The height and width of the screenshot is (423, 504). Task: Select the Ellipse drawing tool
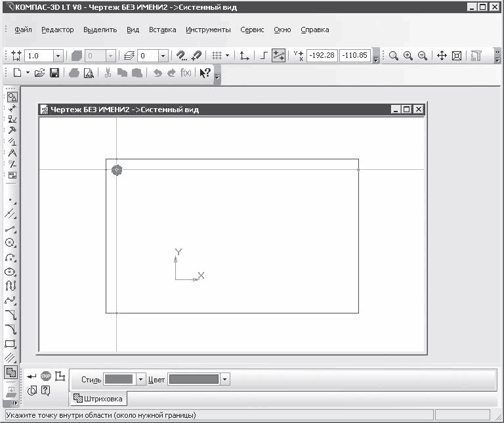click(x=10, y=272)
